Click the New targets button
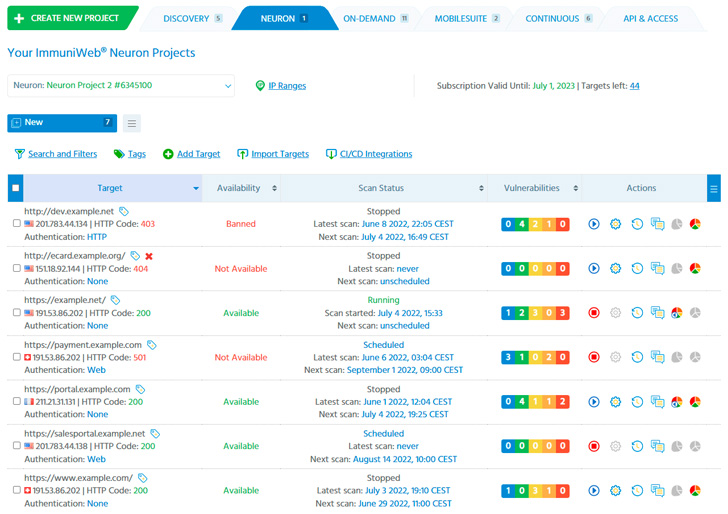This screenshot has width=728, height=514. [62, 123]
